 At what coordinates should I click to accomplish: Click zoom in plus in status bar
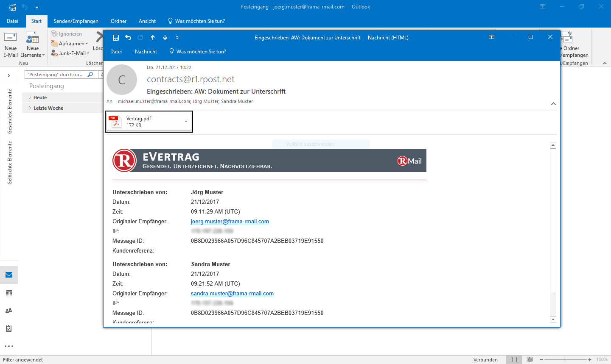pos(590,360)
